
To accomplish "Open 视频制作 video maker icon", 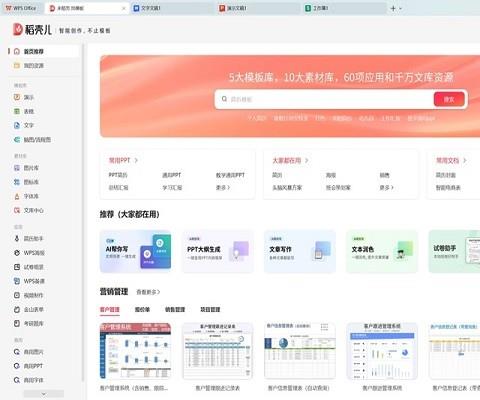I will click(17, 295).
